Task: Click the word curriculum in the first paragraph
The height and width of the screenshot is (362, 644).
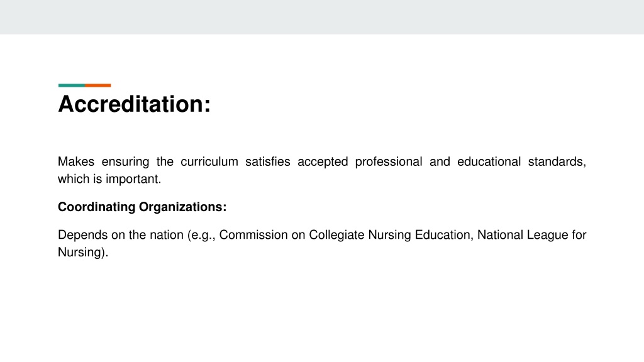Action: (x=209, y=162)
